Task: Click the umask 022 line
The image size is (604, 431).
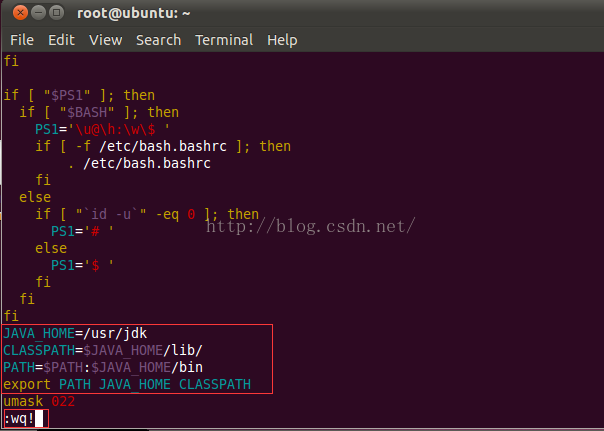Action: 40,401
